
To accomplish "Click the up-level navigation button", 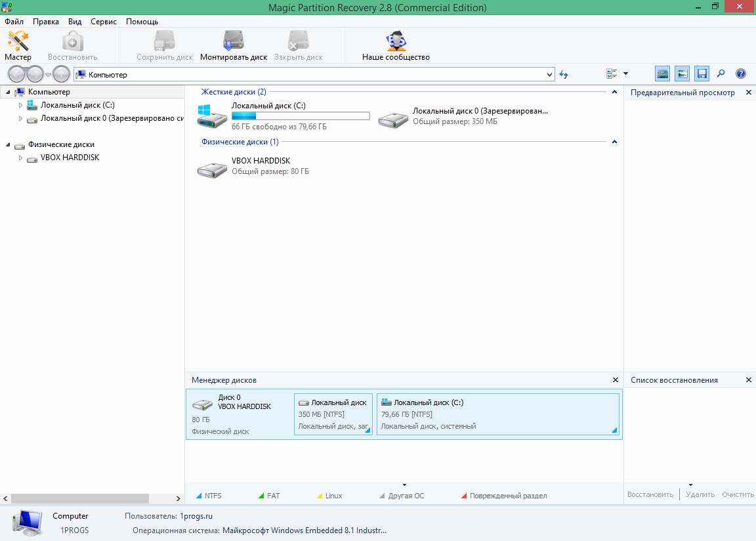I will click(61, 74).
